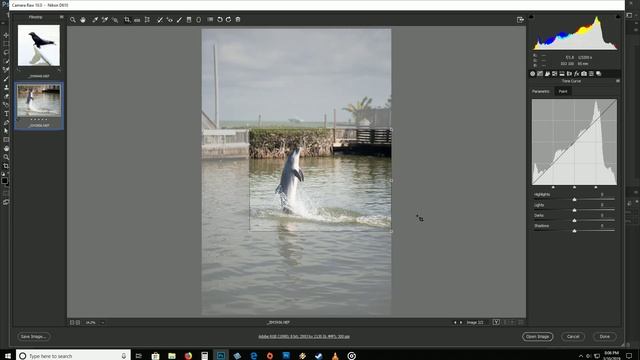Toggle shadow clipping warning on histogram
Image resolution: width=640 pixels, height=360 pixels.
click(x=531, y=17)
